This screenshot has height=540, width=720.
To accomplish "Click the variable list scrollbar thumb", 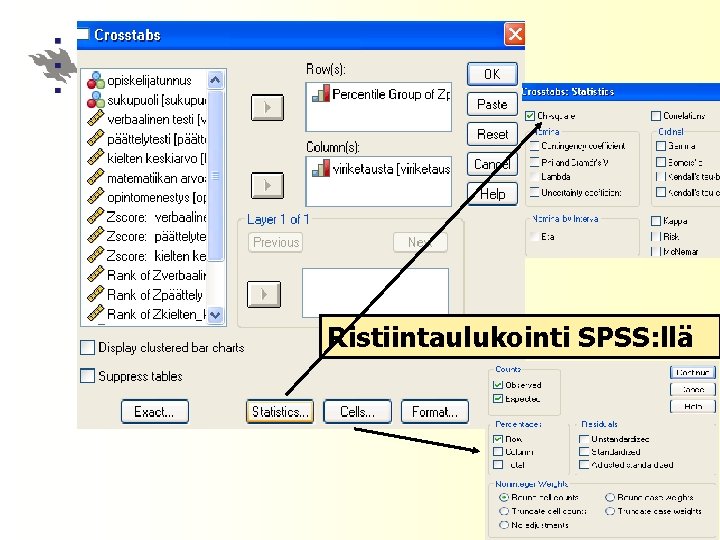I will coord(215,176).
